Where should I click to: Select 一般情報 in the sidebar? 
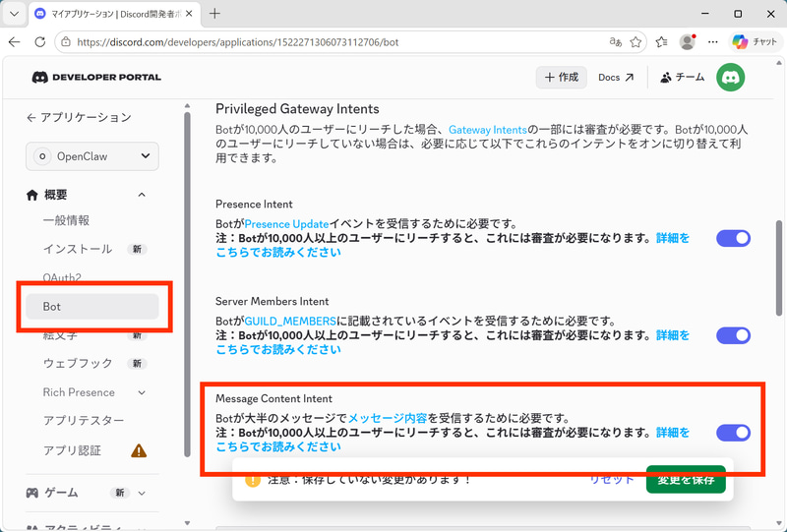point(66,220)
